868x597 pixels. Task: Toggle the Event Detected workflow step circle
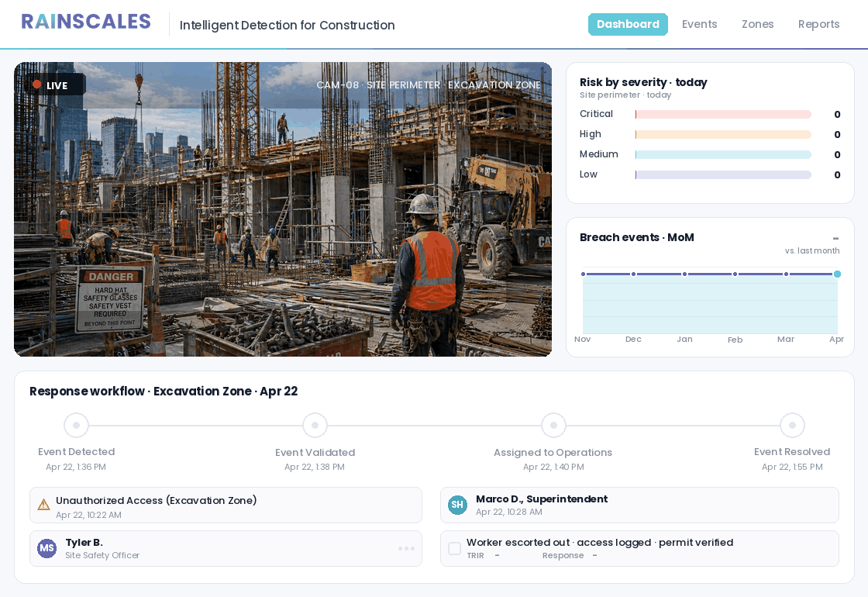(76, 425)
